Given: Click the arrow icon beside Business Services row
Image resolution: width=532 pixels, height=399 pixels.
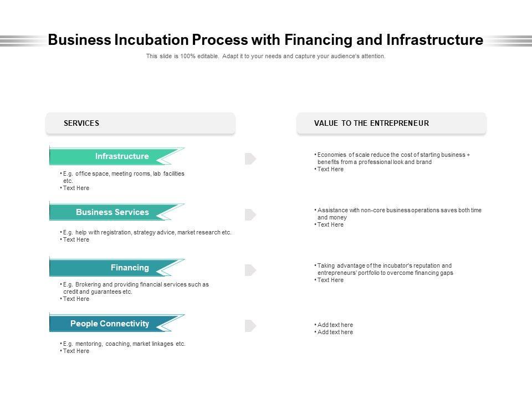Looking at the screenshot, I should [250, 214].
